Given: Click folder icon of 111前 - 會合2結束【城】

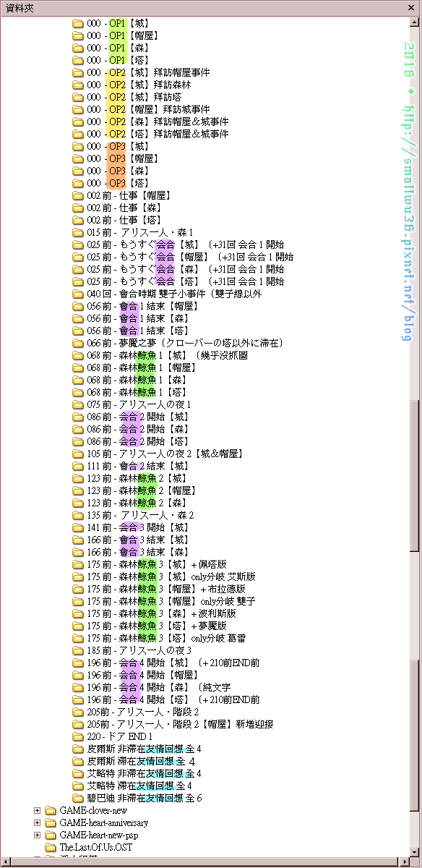Looking at the screenshot, I should [78, 466].
